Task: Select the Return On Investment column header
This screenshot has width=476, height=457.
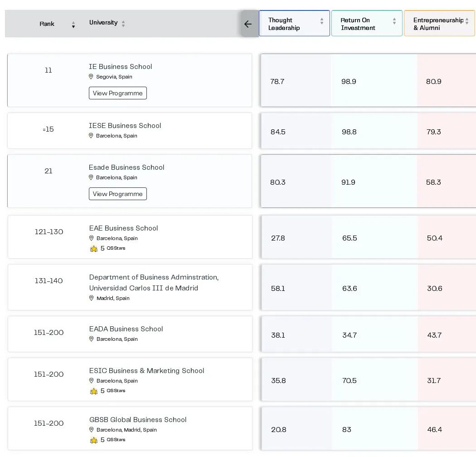Action: click(367, 24)
